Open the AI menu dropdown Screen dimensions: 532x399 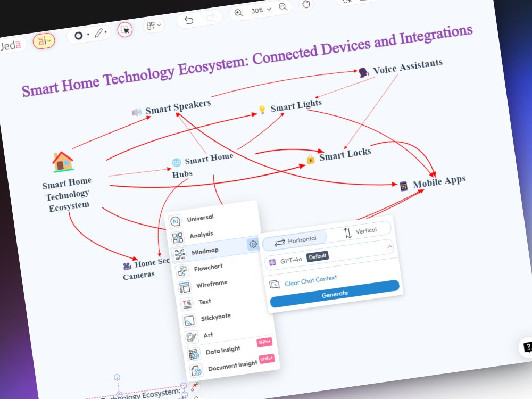(44, 41)
